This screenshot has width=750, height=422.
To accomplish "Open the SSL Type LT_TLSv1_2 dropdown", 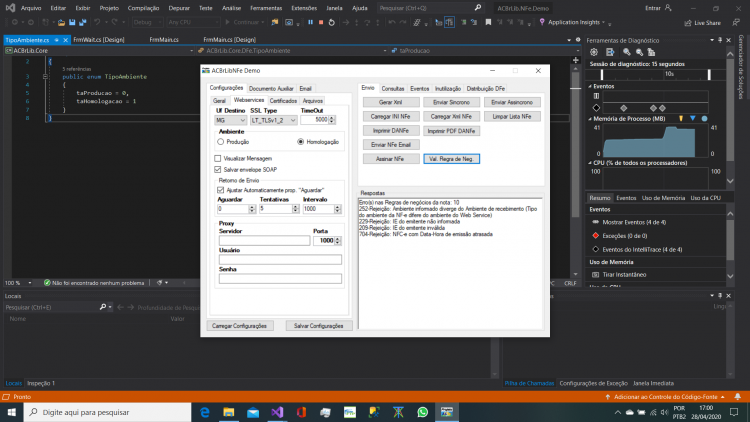I will point(273,120).
